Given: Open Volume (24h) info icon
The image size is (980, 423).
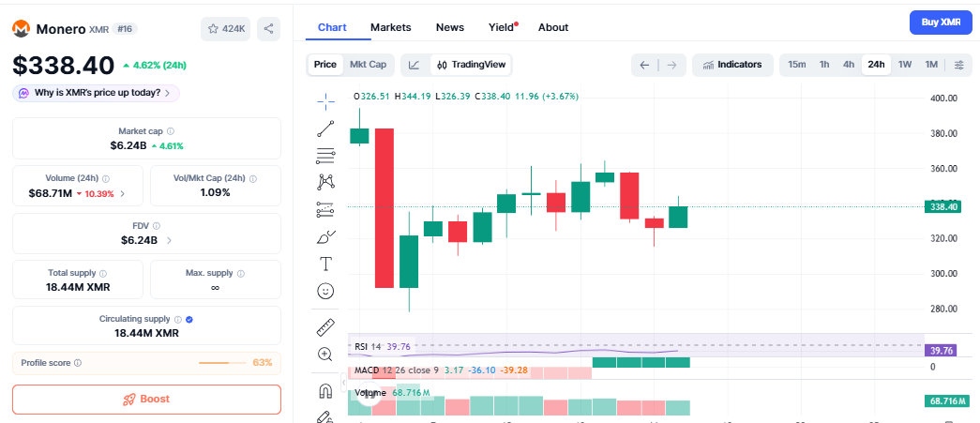Looking at the screenshot, I should tap(106, 179).
